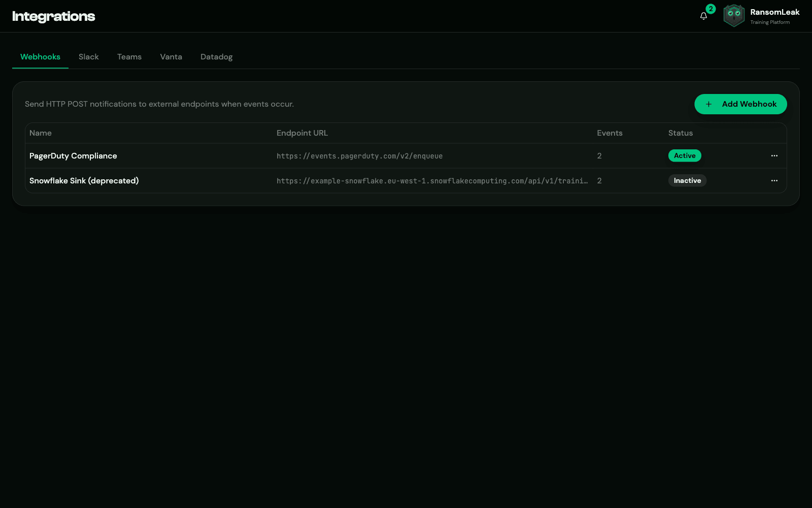Select the Snowflake Sink (deprecated) name

click(84, 181)
